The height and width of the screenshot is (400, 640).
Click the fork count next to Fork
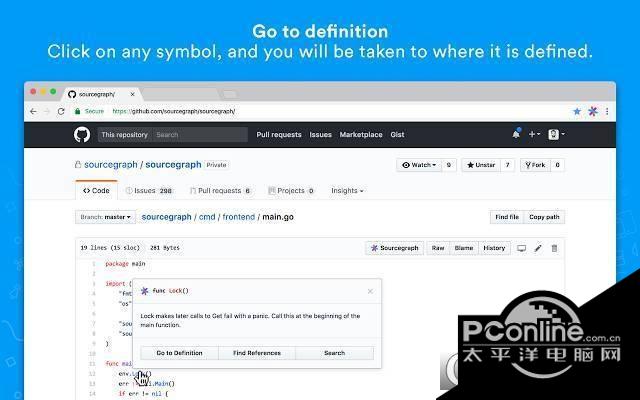click(x=558, y=165)
